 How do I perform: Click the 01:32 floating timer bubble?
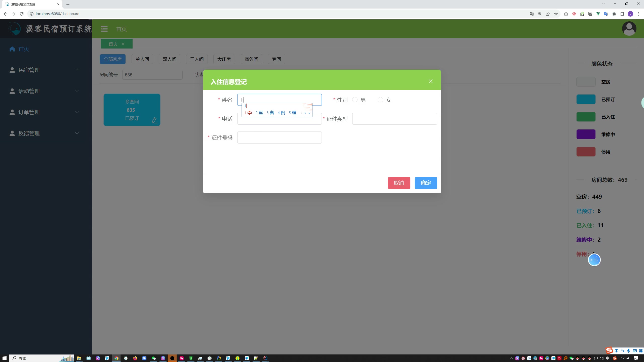[594, 260]
